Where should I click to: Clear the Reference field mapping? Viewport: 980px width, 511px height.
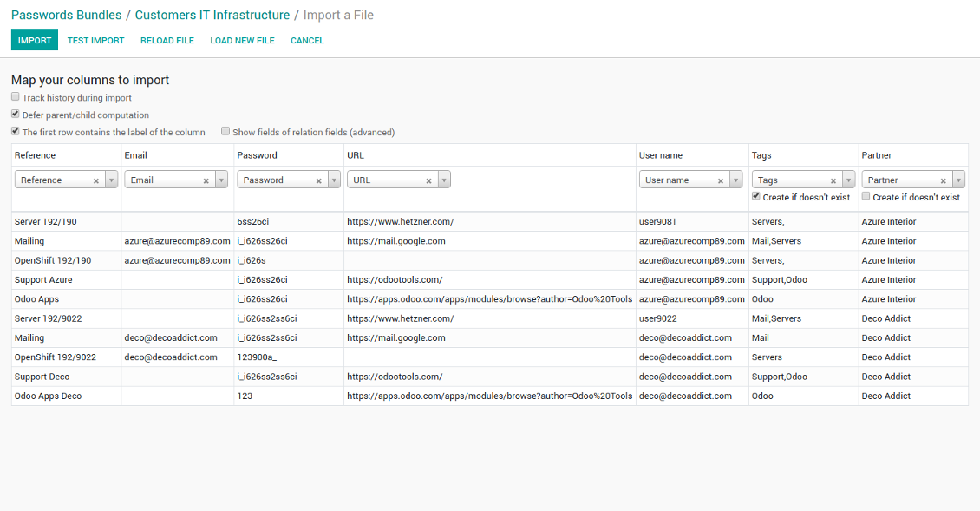96,180
